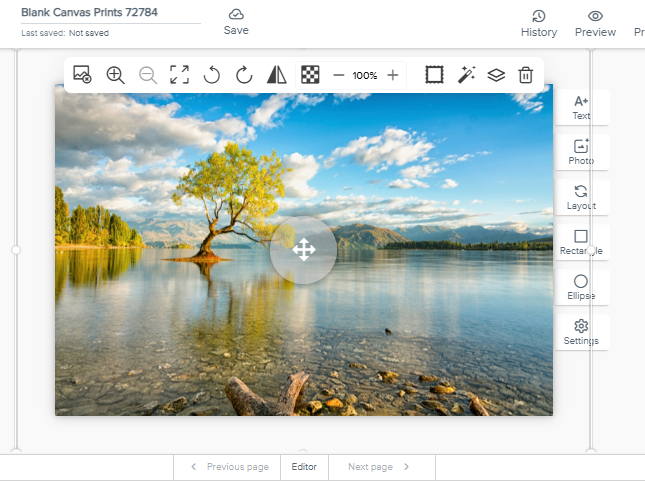Viewport: 645px width, 481px height.
Task: Open the side panel Settings
Action: pos(581,332)
